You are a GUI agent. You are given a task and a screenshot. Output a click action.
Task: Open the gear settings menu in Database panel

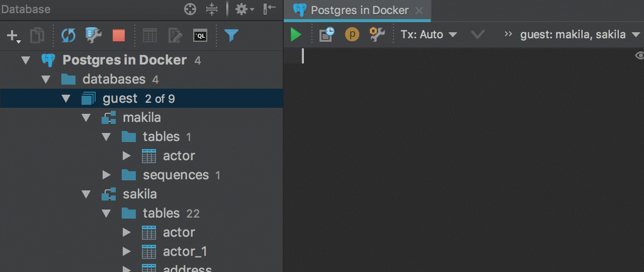pos(245,9)
